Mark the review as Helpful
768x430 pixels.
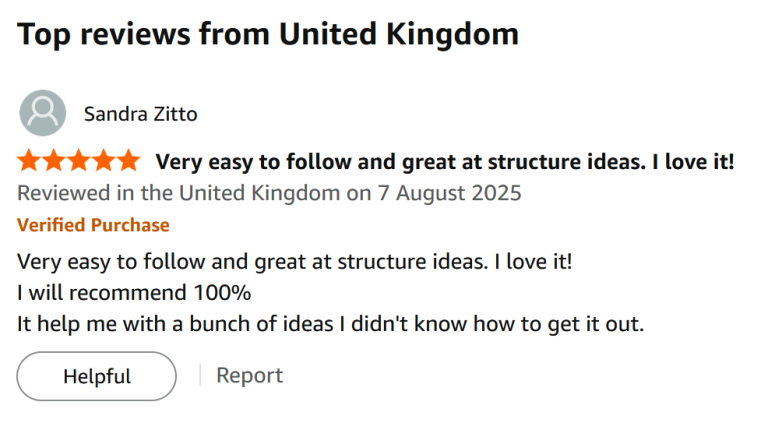click(x=96, y=376)
